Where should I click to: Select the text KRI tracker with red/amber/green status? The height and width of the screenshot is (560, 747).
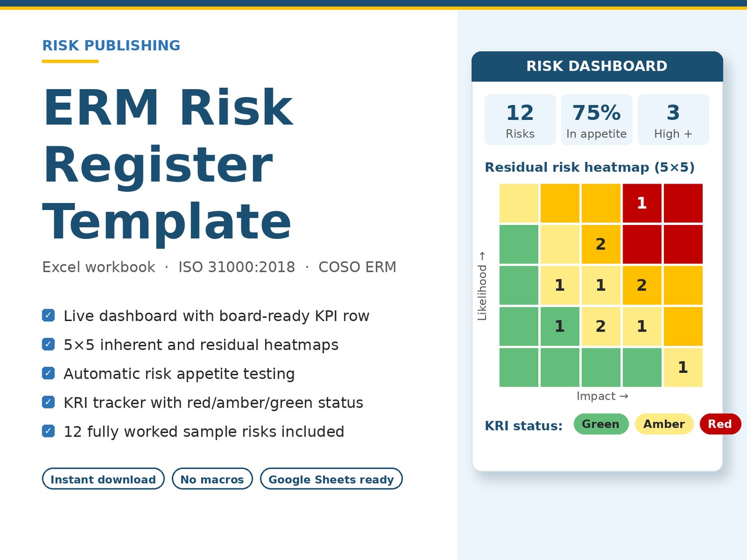(214, 403)
